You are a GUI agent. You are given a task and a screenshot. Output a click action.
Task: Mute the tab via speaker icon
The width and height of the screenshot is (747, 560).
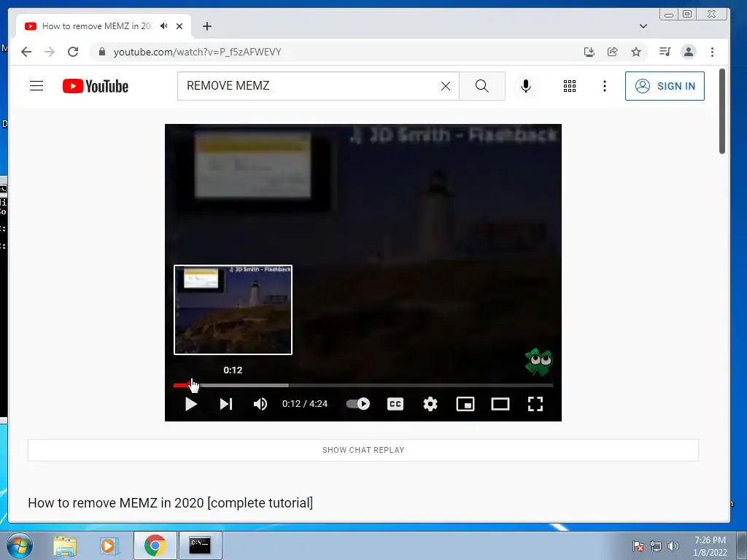[164, 26]
